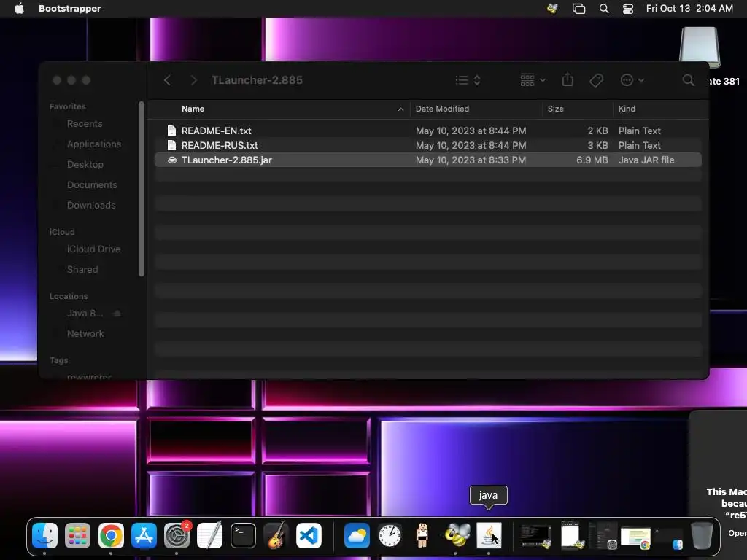Image resolution: width=747 pixels, height=560 pixels.
Task: Open the More actions ellipsis menu
Action: [632, 80]
